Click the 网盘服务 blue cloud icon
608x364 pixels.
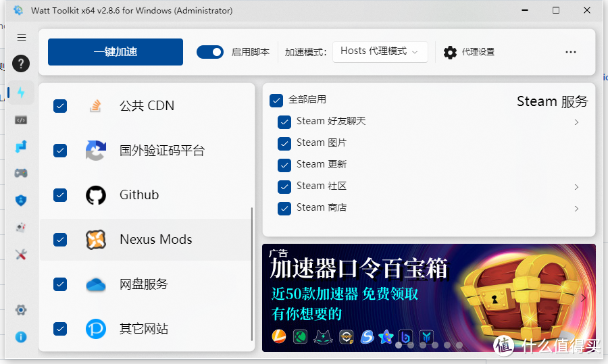point(96,284)
